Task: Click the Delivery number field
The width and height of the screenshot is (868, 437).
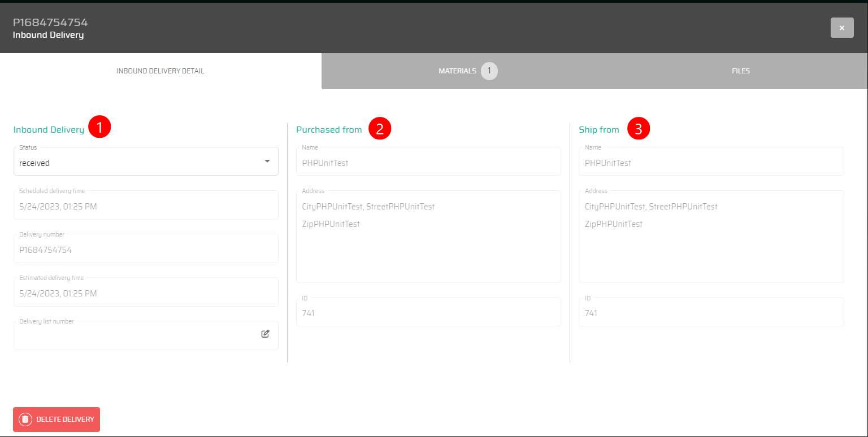Action: tap(146, 250)
